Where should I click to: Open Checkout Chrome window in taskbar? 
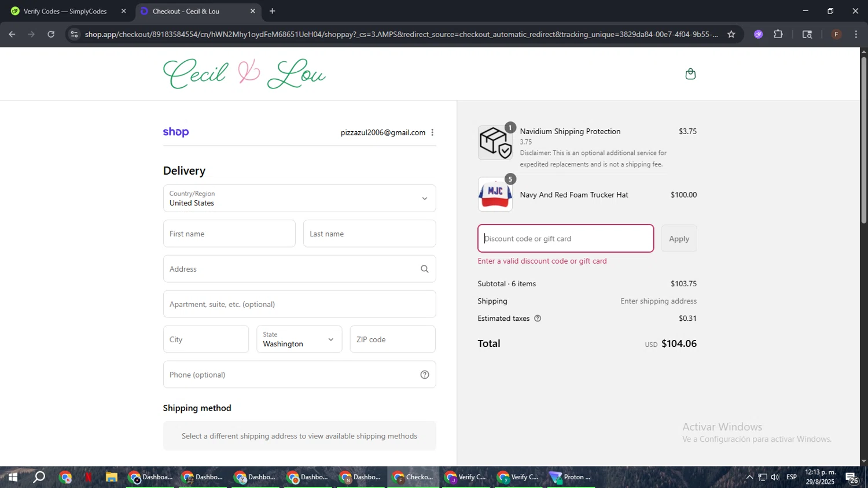[x=413, y=477]
